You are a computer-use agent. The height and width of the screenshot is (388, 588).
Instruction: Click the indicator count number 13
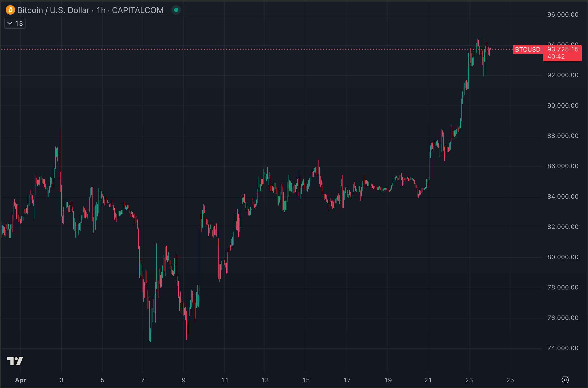(x=19, y=23)
